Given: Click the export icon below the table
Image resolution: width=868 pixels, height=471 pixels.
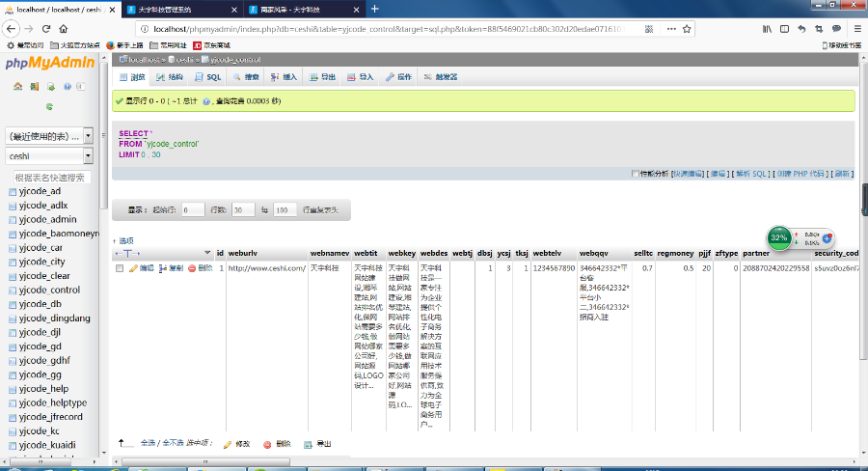Looking at the screenshot, I should (x=308, y=444).
